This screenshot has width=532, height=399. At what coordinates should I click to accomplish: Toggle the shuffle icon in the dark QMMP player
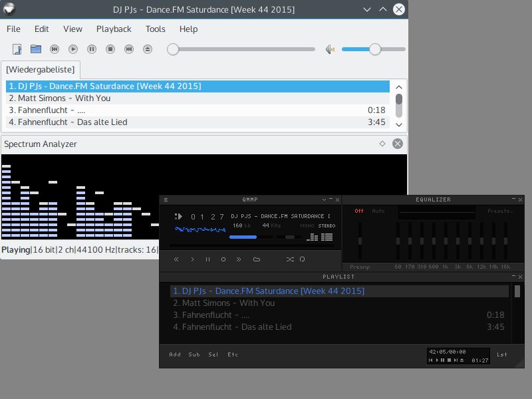pos(290,259)
